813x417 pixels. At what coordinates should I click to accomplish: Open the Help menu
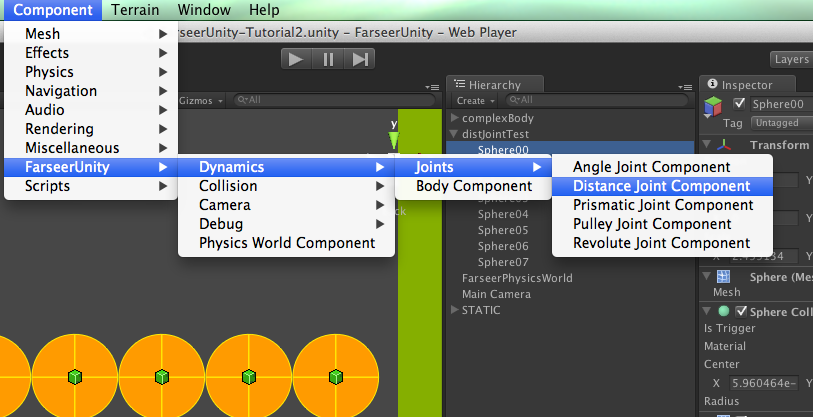[264, 10]
